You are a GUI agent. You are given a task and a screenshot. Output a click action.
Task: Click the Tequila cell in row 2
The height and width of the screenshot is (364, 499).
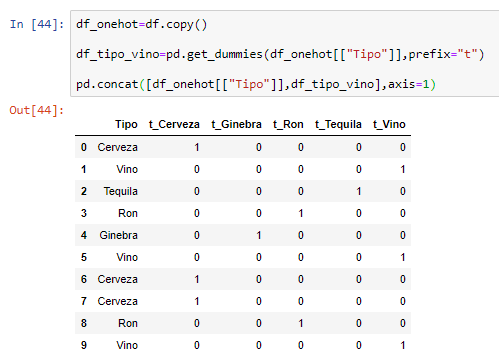point(120,191)
